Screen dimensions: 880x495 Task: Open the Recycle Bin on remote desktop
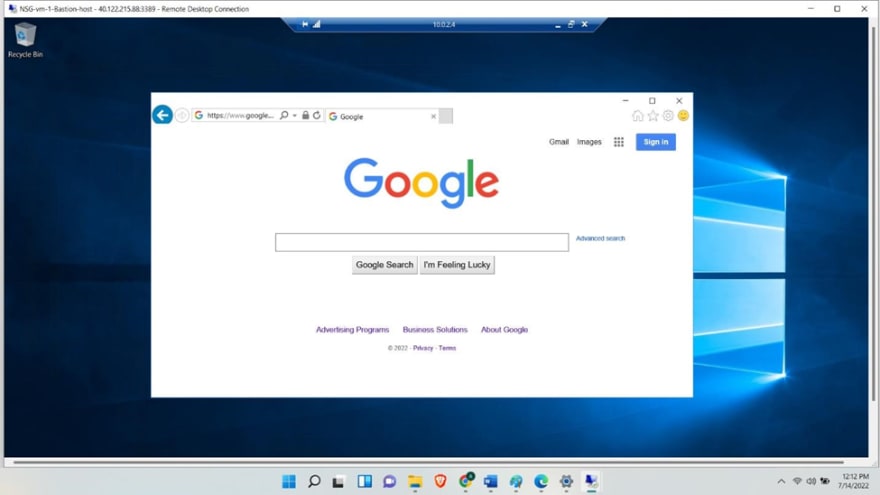click(25, 40)
